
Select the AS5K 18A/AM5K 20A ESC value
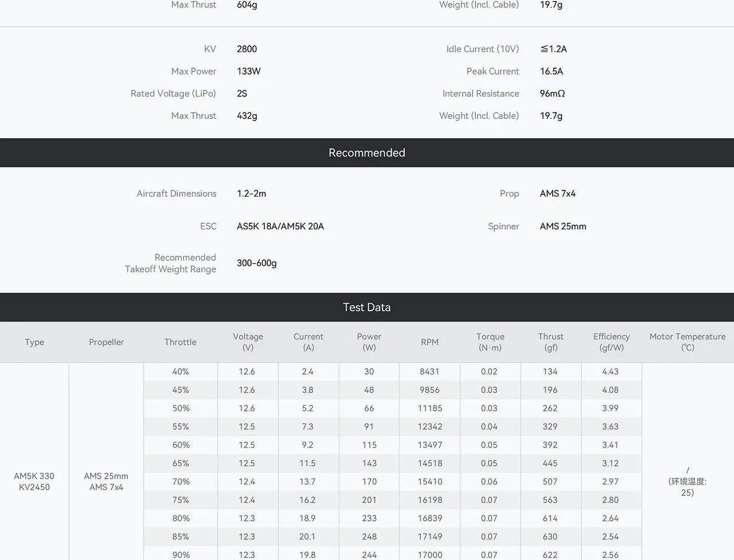[280, 226]
